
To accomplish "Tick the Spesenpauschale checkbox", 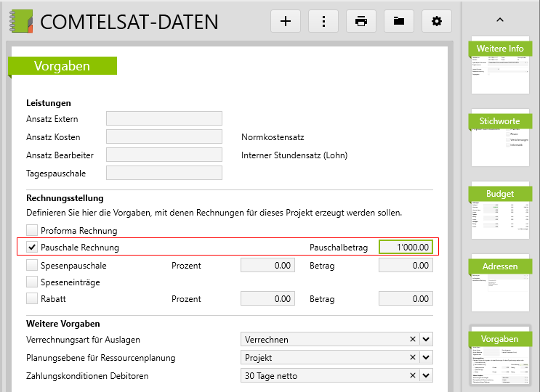I will point(32,266).
